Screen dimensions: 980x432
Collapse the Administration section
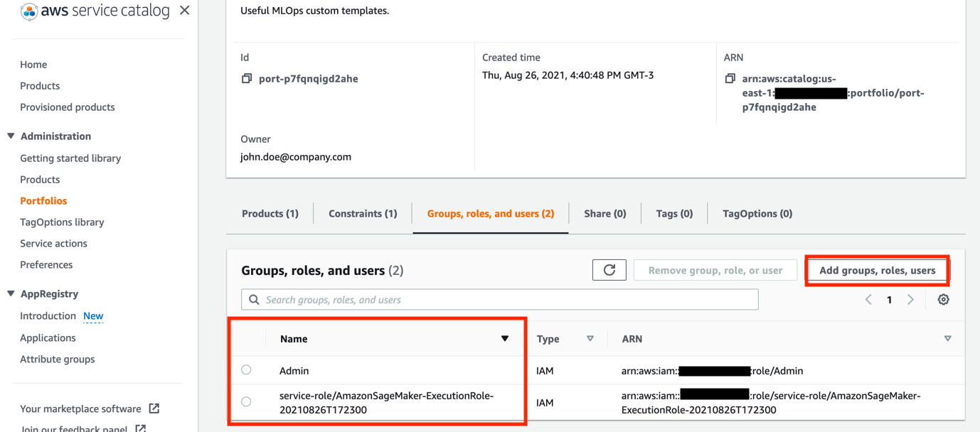click(x=11, y=136)
